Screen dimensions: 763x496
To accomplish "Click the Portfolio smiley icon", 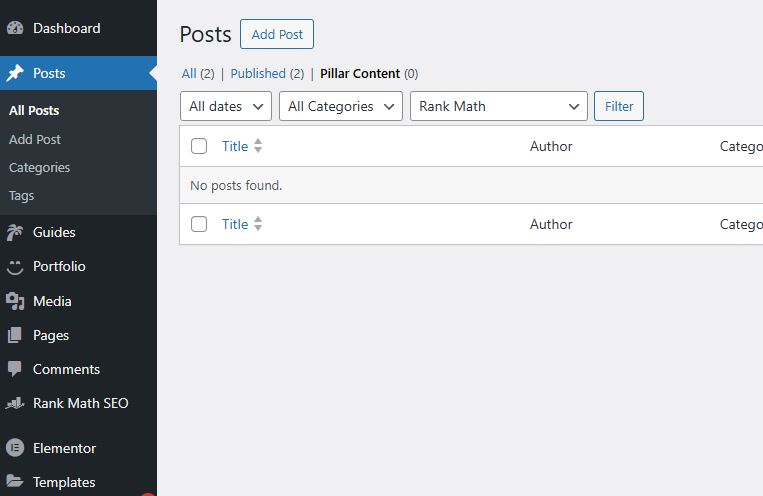I will pos(15,266).
